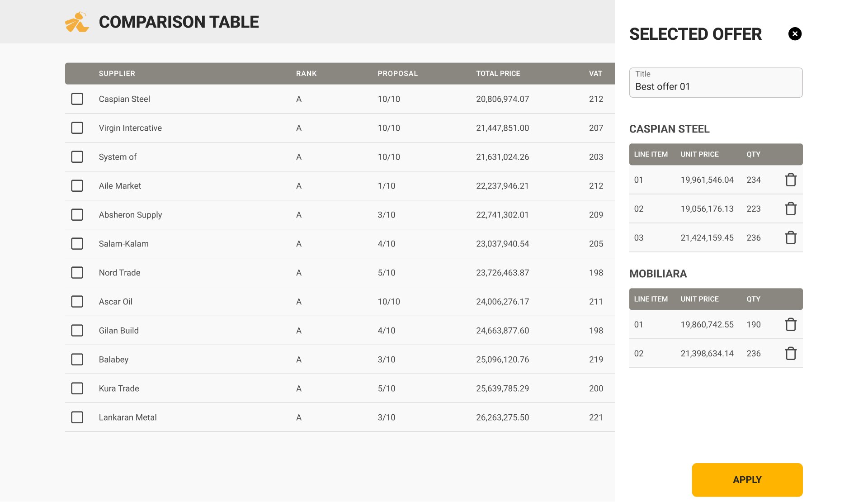Edit the Title field 'Best offer 01'

[716, 83]
